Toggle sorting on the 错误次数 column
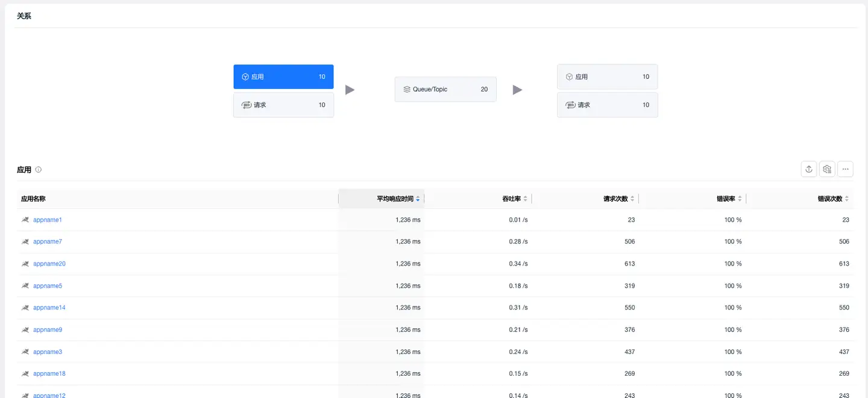868x398 pixels. tap(847, 198)
